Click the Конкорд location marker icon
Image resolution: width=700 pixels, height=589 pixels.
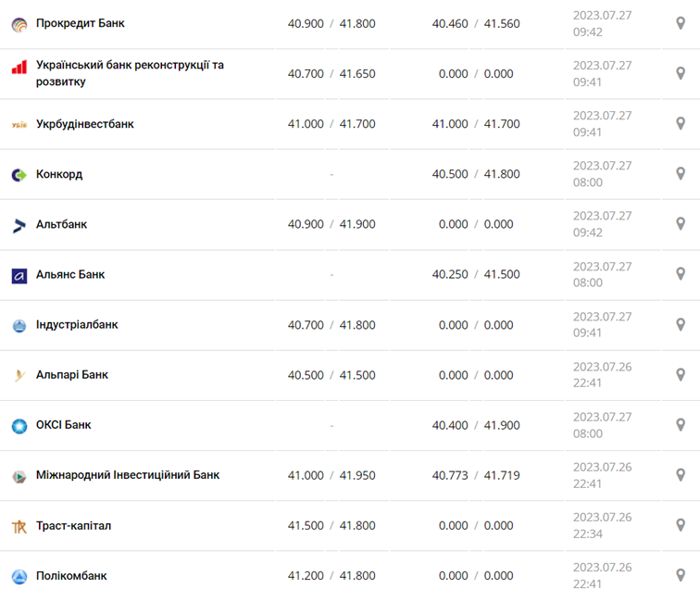681,174
